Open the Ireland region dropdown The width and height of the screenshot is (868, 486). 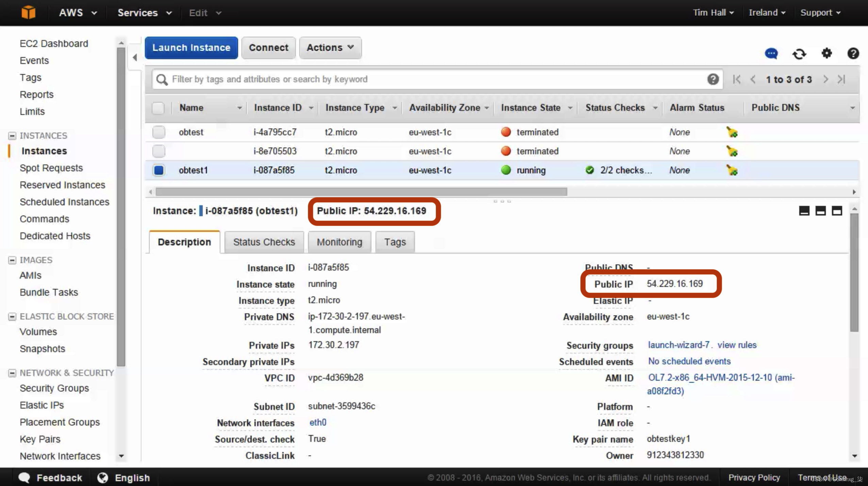767,13
